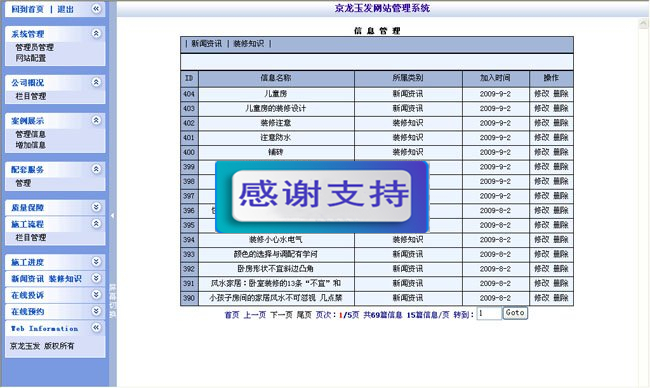This screenshot has height=388, width=650.
Task: Collapse the 公司概况 section arrow
Action: [96, 82]
